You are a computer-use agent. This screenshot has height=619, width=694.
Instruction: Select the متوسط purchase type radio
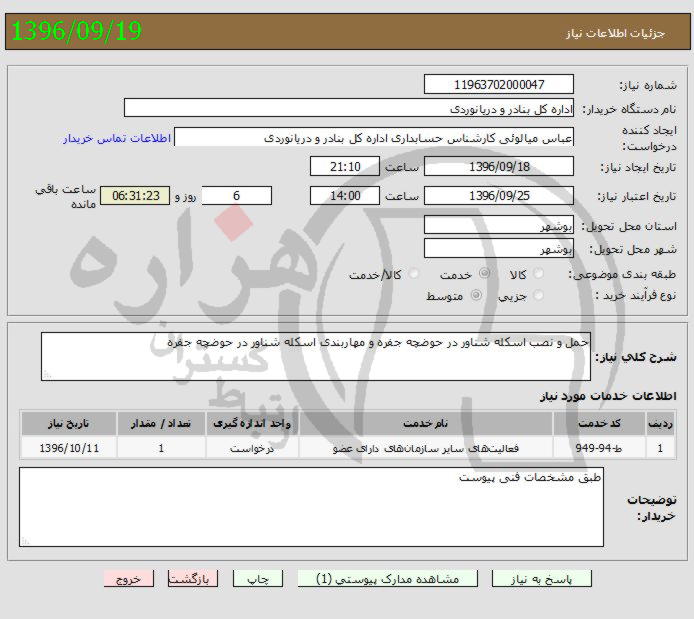coord(476,295)
